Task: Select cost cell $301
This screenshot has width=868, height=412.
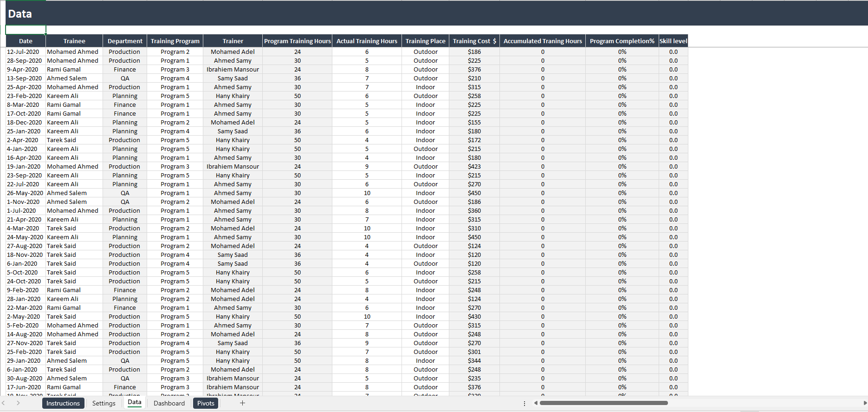Action: tap(474, 352)
